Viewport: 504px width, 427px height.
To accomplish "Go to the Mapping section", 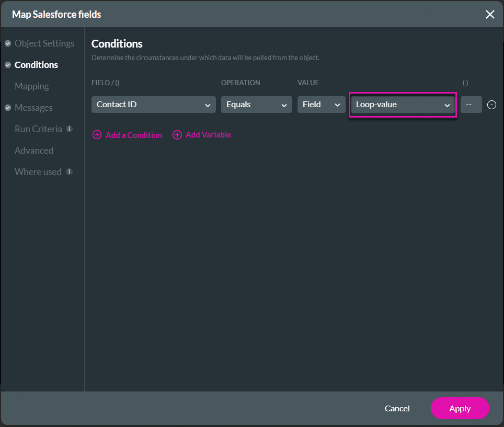I will [31, 86].
